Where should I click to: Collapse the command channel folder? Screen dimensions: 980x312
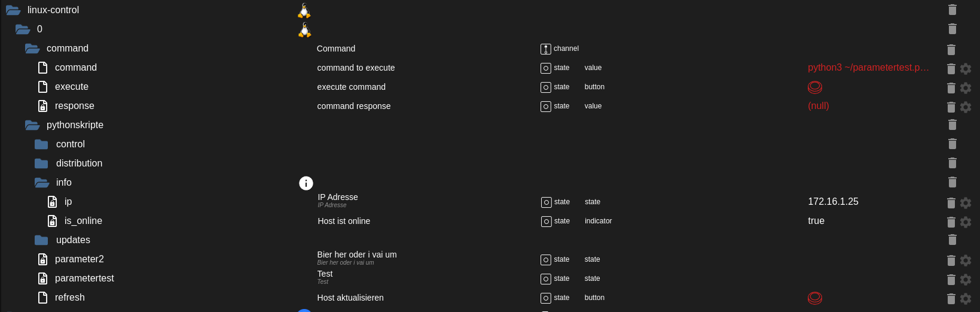tap(32, 49)
